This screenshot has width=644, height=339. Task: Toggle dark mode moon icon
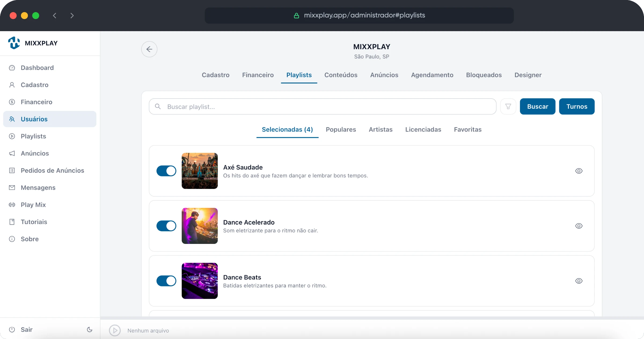tap(90, 330)
